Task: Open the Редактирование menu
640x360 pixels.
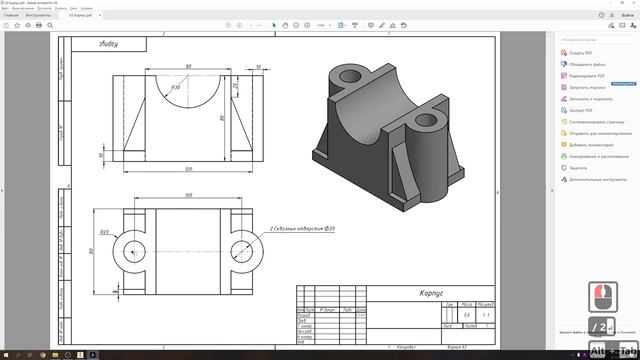Action: 23,8
